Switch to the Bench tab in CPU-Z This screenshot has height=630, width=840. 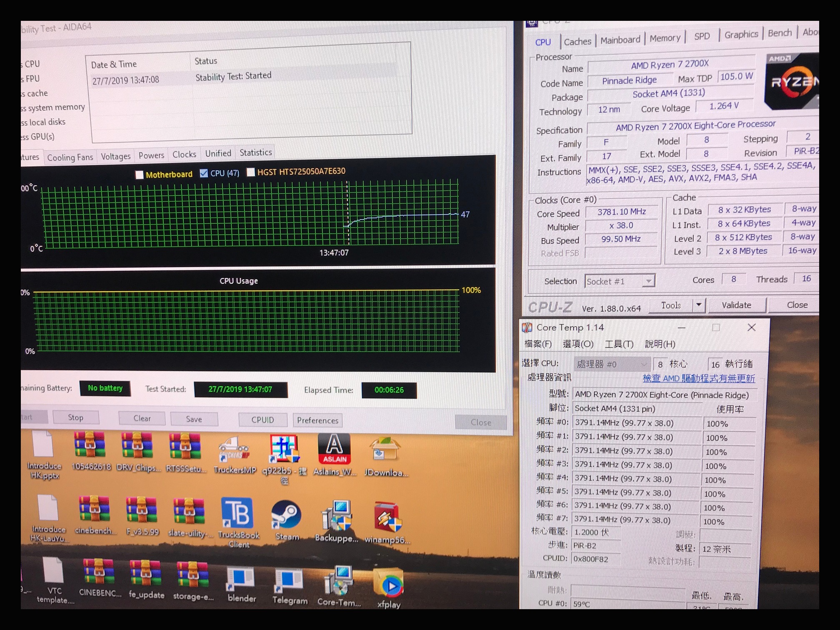pos(780,33)
